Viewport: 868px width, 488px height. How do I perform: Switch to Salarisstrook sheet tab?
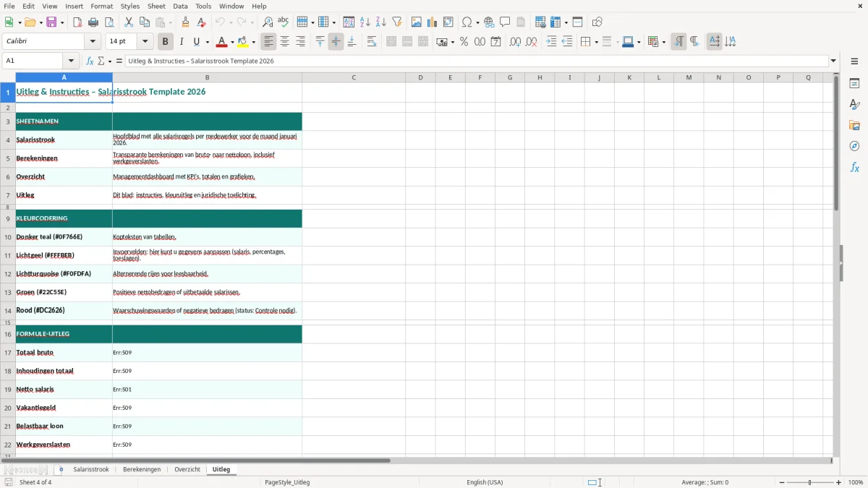pyautogui.click(x=90, y=470)
